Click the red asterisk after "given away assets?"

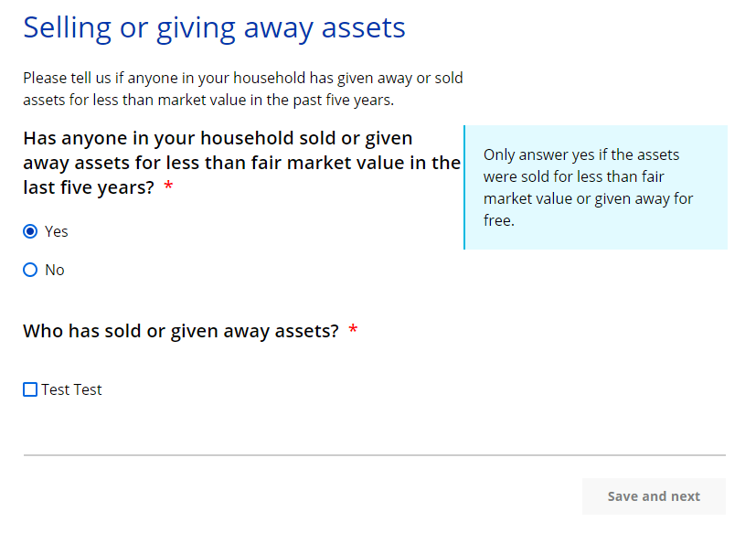[x=353, y=331]
